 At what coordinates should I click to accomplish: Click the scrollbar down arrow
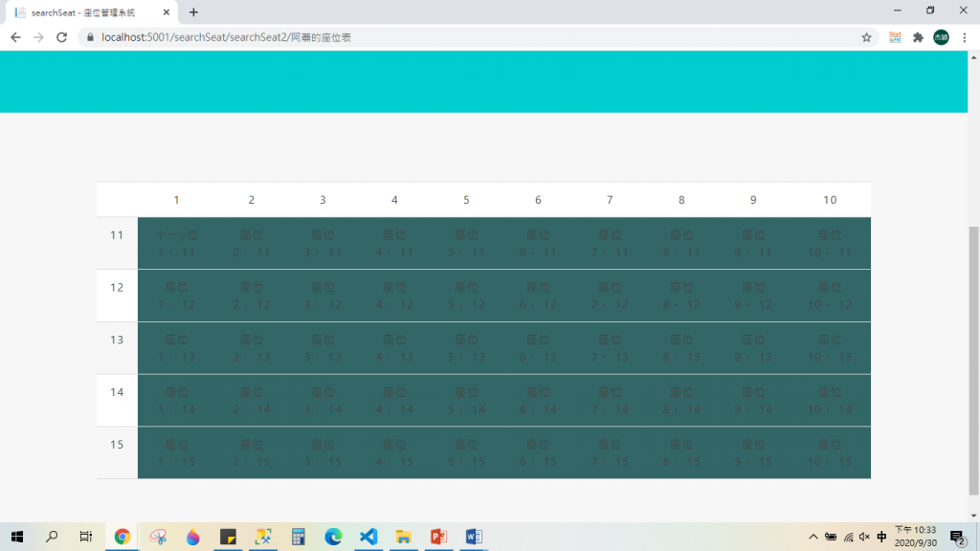tap(973, 516)
